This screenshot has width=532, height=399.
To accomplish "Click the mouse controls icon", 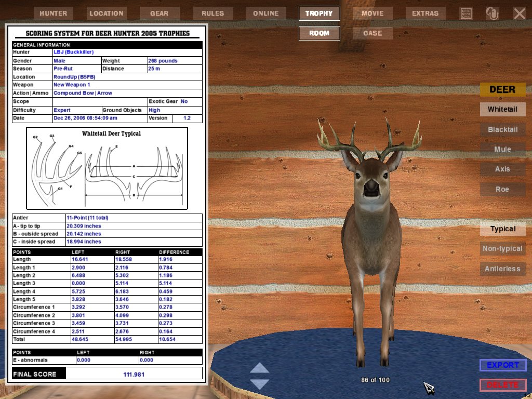I will 493,14.
